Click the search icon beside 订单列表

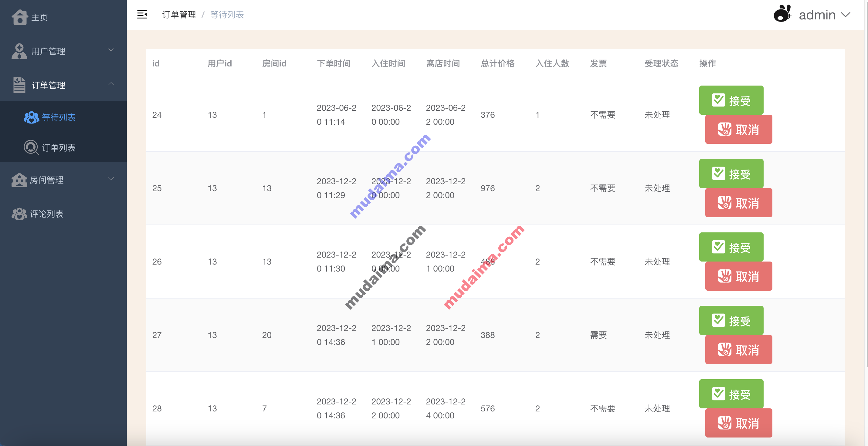pyautogui.click(x=31, y=147)
